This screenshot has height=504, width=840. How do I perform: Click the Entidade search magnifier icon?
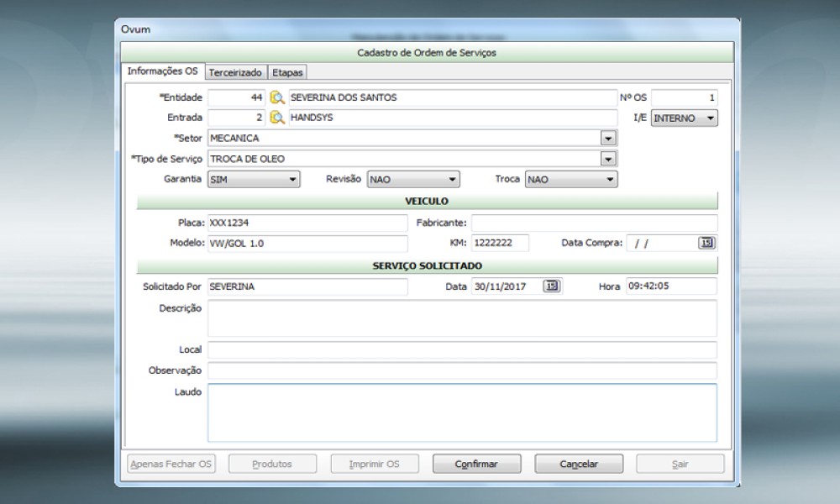click(x=277, y=97)
